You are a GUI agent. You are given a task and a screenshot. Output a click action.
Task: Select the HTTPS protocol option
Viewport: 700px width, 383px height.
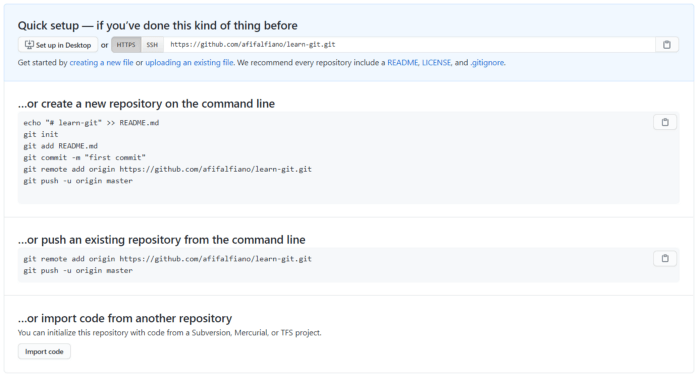click(x=126, y=45)
